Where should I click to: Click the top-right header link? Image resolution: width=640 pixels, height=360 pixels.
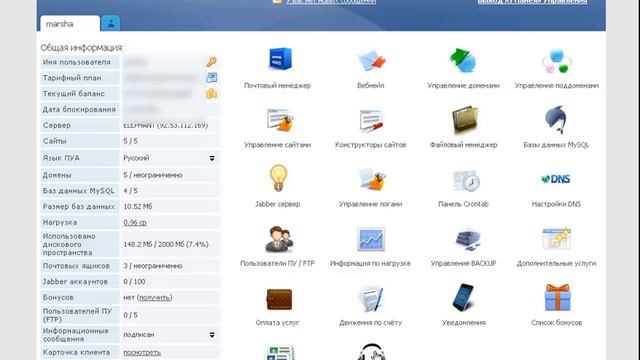(x=532, y=2)
